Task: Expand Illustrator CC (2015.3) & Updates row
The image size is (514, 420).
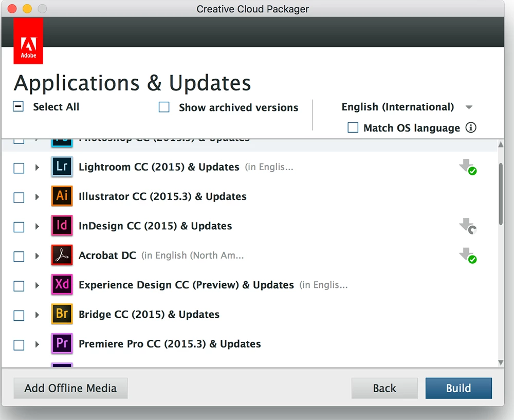Action: click(x=37, y=197)
